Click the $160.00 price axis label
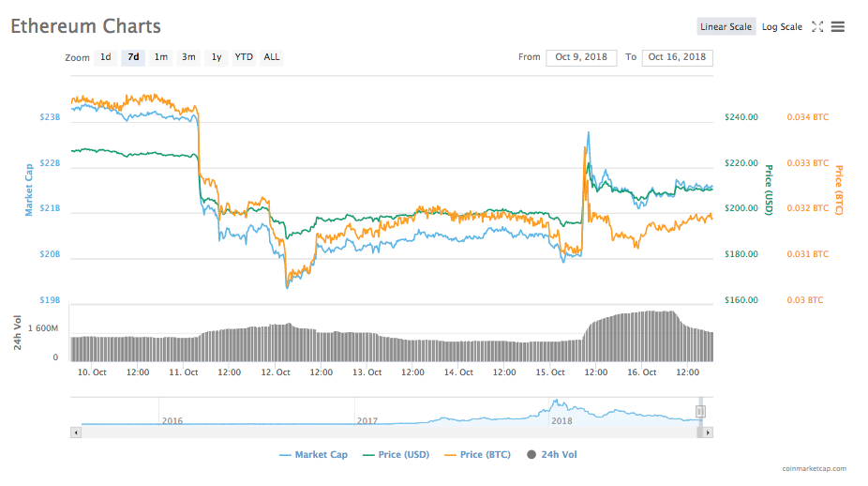 [741, 300]
